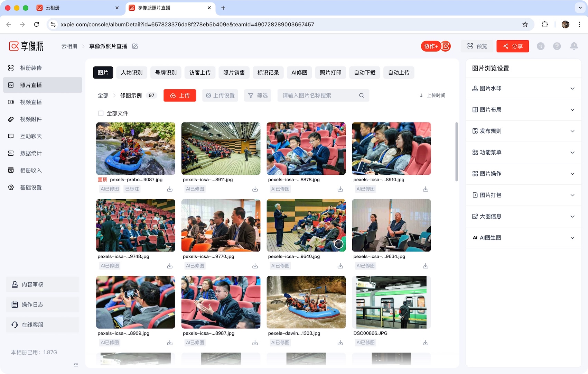Collapse the left sidebar menu
Viewport: 588px width, 374px height.
(x=76, y=365)
